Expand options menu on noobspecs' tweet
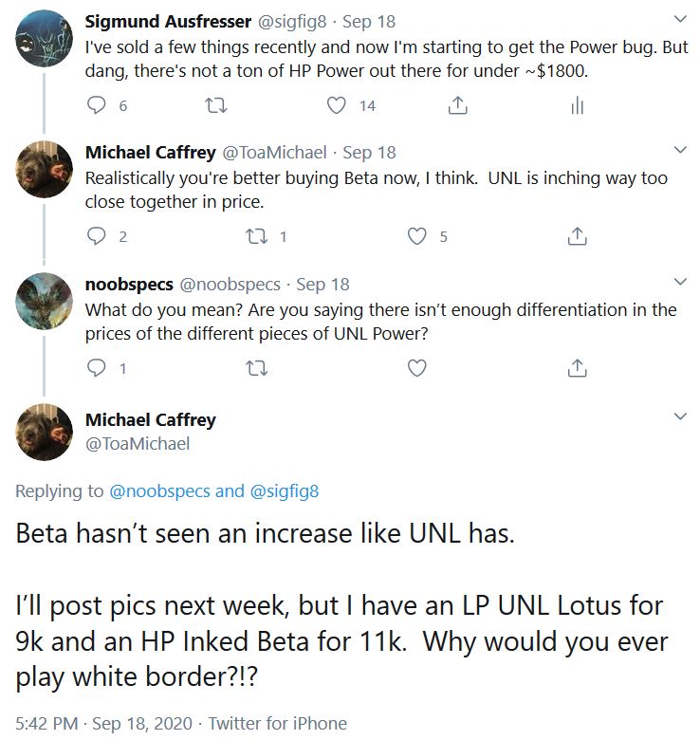Viewport: 700px width, 740px height. tap(679, 282)
